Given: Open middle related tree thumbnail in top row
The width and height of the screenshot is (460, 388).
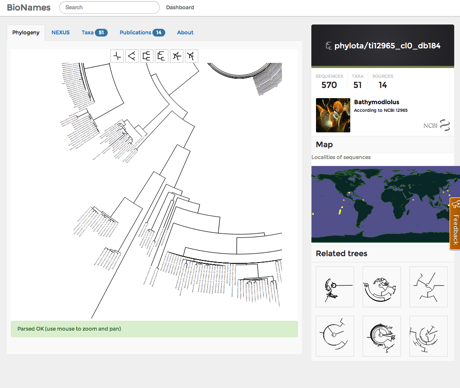Looking at the screenshot, I should click(381, 287).
